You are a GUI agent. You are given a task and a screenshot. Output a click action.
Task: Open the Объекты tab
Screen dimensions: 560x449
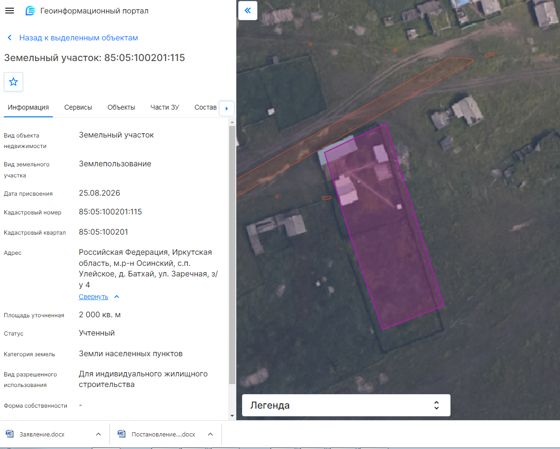121,107
